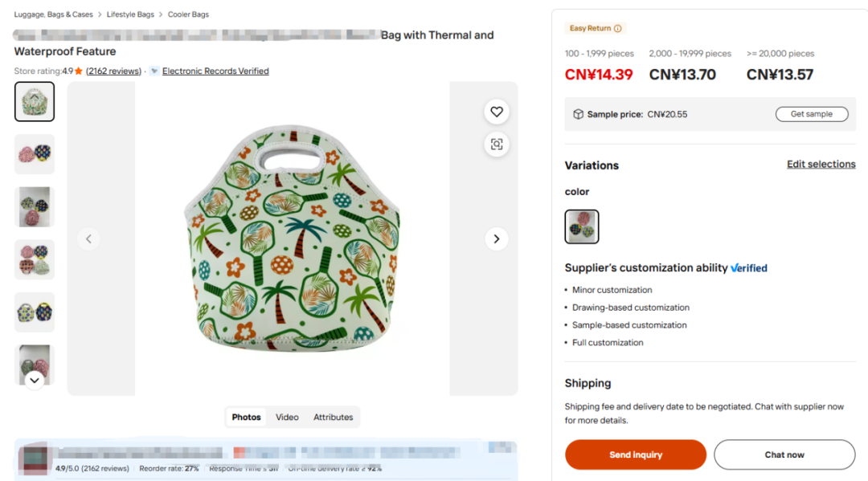868x481 pixels.
Task: Click the store rating star icon
Action: (x=79, y=71)
